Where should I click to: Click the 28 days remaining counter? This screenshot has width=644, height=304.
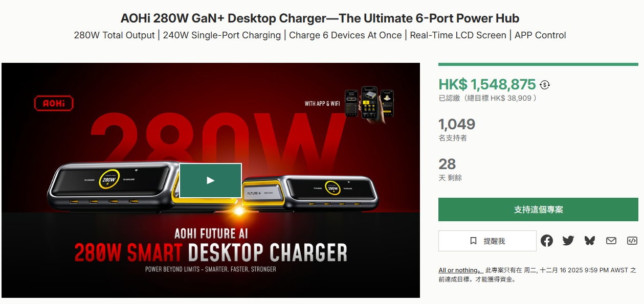447,164
